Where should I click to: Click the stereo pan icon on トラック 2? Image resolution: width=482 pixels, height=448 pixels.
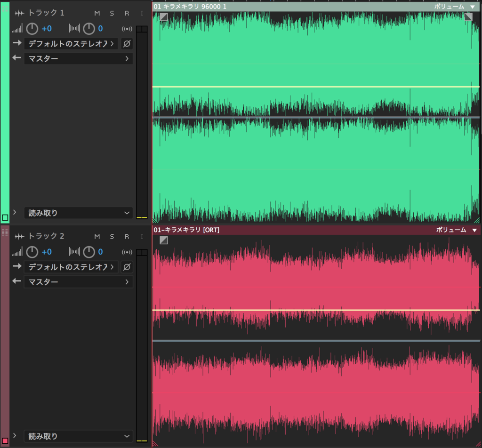pos(74,252)
